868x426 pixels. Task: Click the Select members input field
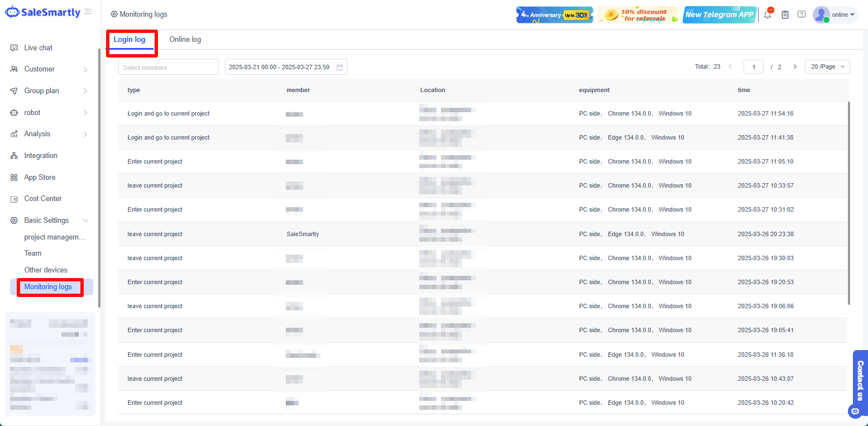[168, 67]
